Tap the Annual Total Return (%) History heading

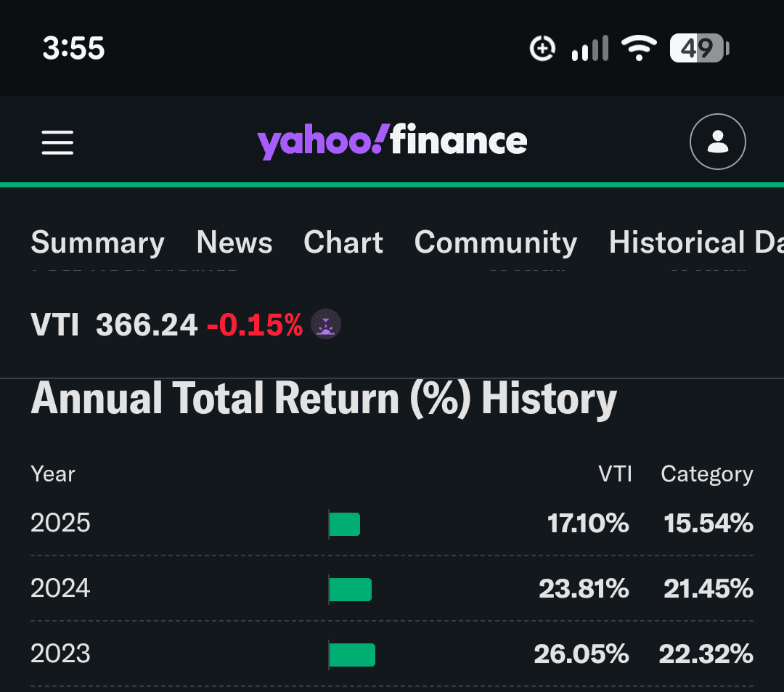[x=324, y=399]
